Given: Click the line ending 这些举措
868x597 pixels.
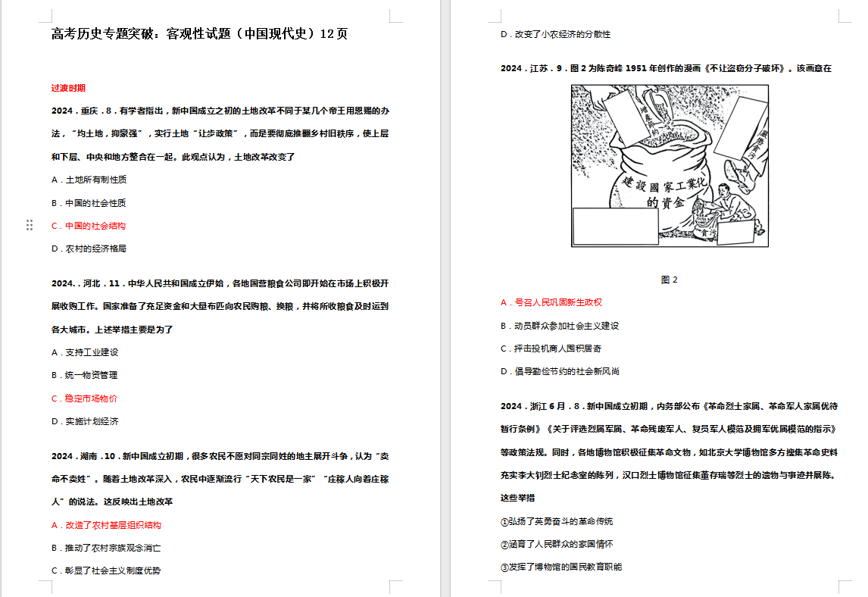Looking at the screenshot, I should 517,498.
